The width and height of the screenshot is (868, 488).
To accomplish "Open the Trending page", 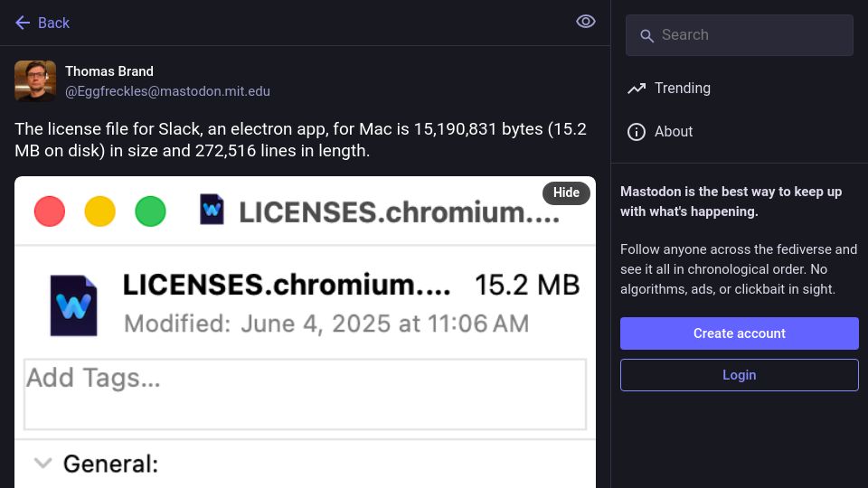I will coord(669,88).
